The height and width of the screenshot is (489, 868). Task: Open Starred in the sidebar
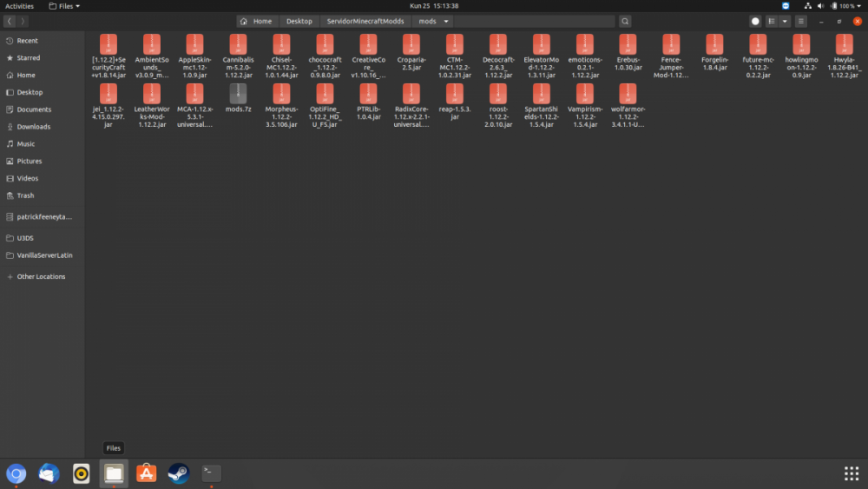pos(29,58)
